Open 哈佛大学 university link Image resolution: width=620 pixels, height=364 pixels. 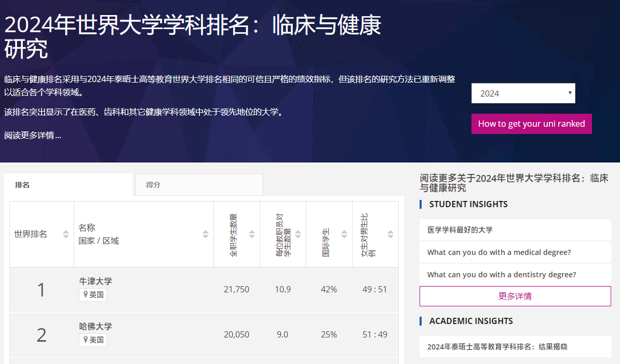click(95, 326)
